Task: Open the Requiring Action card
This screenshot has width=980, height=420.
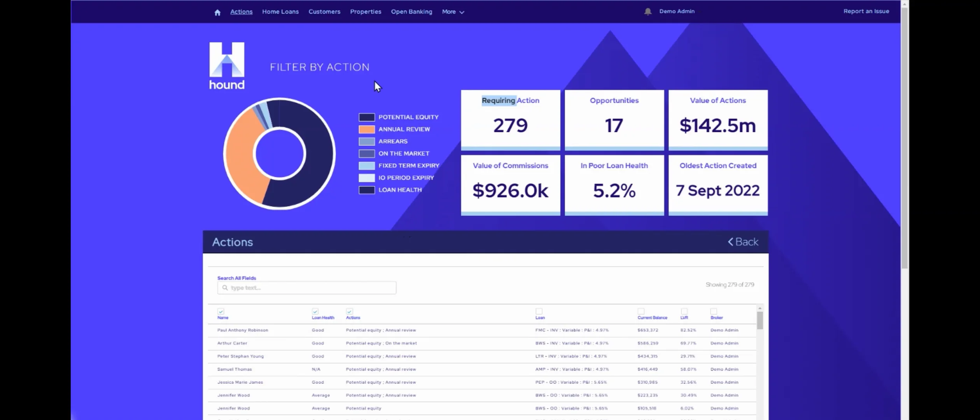Action: click(510, 120)
